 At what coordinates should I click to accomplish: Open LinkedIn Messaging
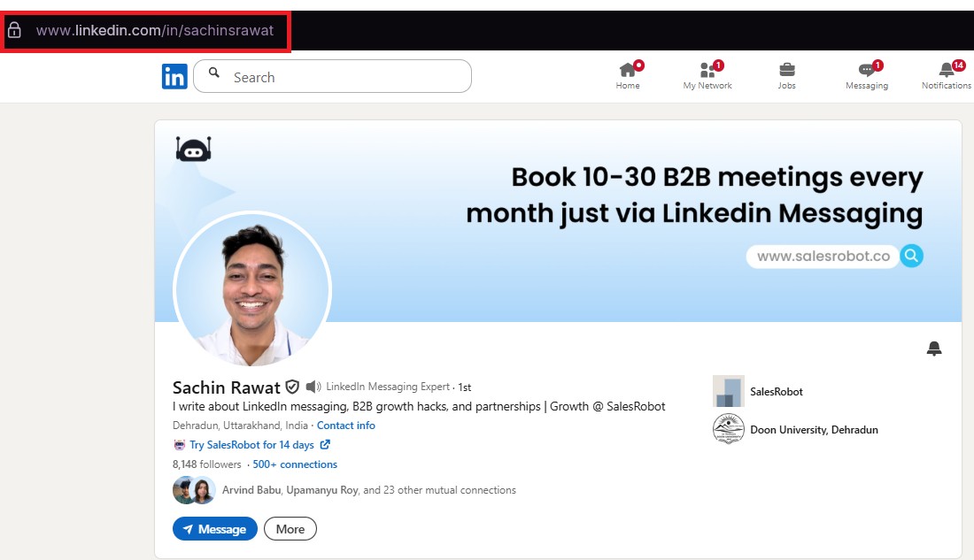[866, 75]
